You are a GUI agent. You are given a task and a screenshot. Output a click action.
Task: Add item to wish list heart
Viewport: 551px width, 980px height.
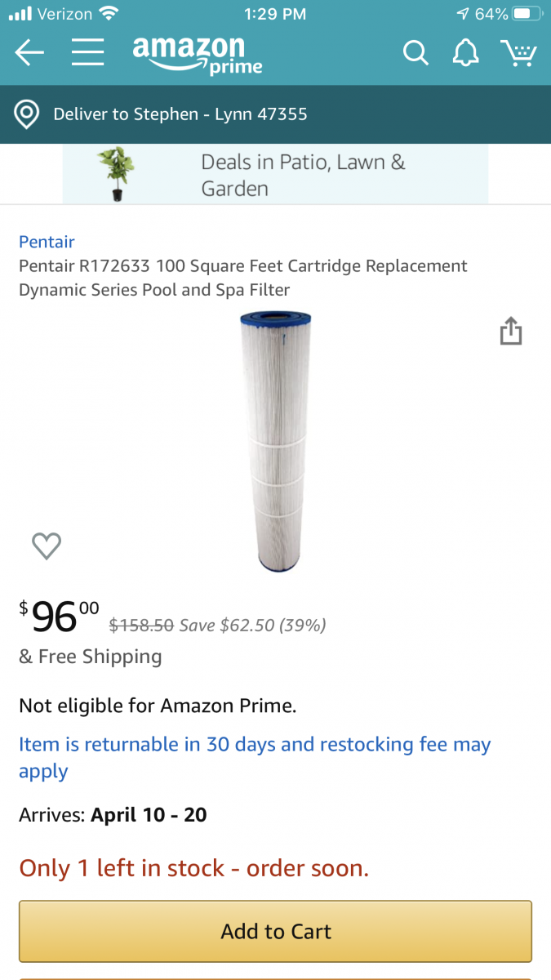click(x=47, y=546)
